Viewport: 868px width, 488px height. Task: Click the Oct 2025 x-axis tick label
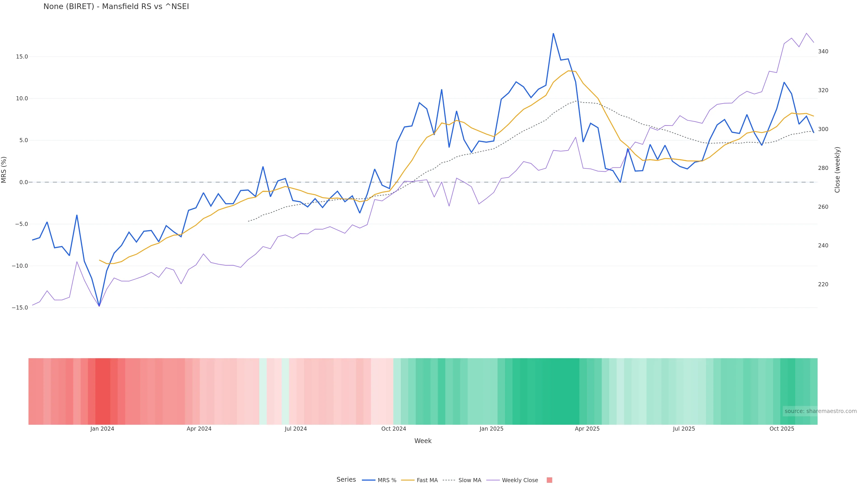point(782,429)
